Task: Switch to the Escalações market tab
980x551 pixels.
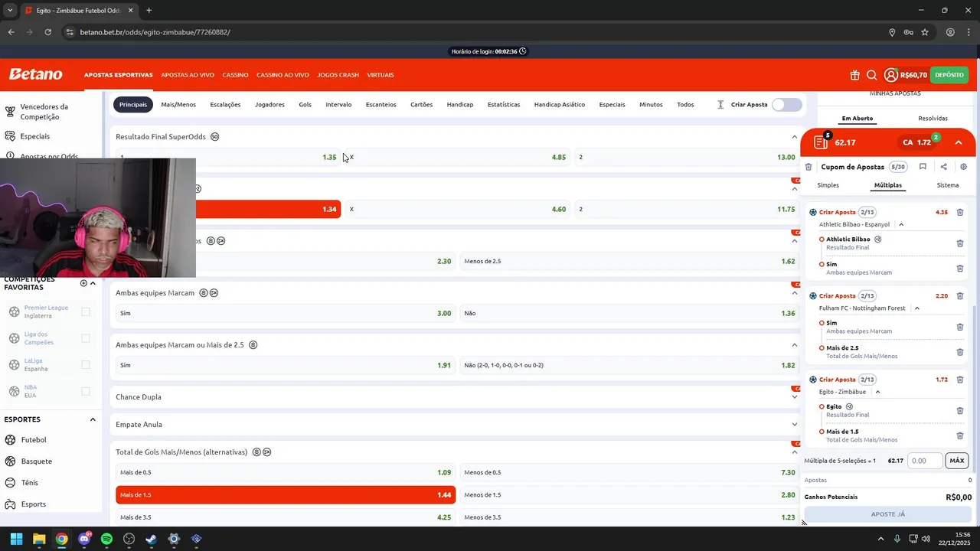Action: coord(225,105)
